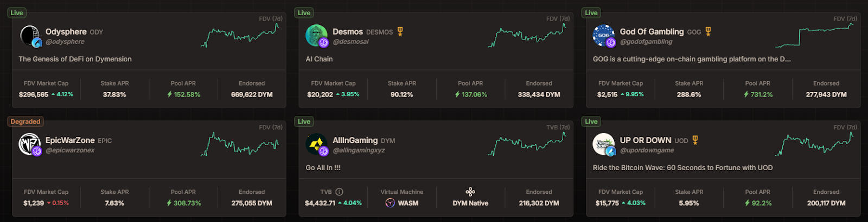The image size is (868, 222).
Task: Select the EpicWarZone logo icon
Action: pyautogui.click(x=30, y=144)
